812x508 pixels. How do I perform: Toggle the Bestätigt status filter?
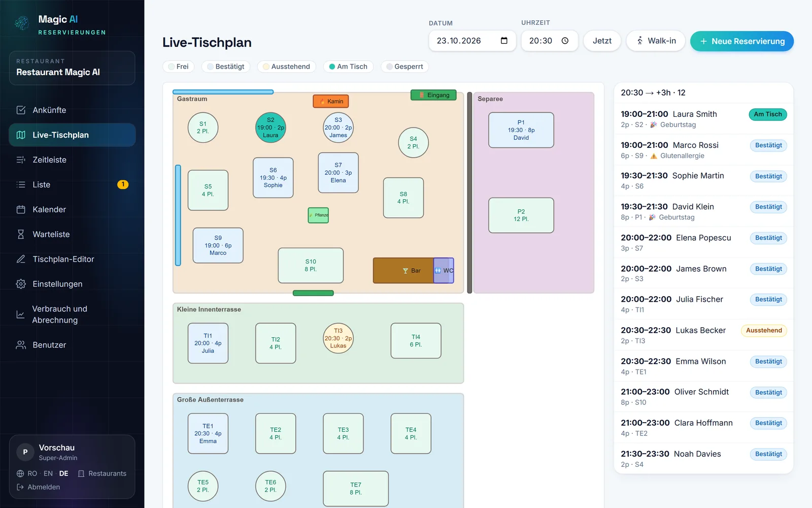(226, 67)
